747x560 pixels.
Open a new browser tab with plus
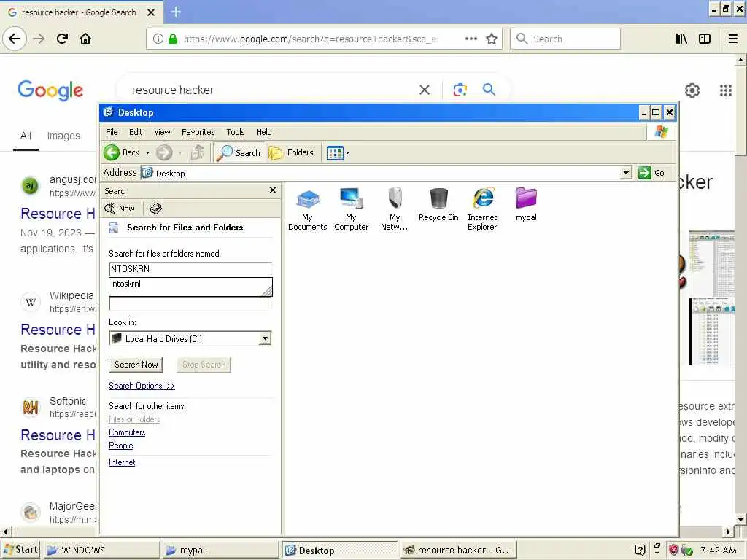175,12
